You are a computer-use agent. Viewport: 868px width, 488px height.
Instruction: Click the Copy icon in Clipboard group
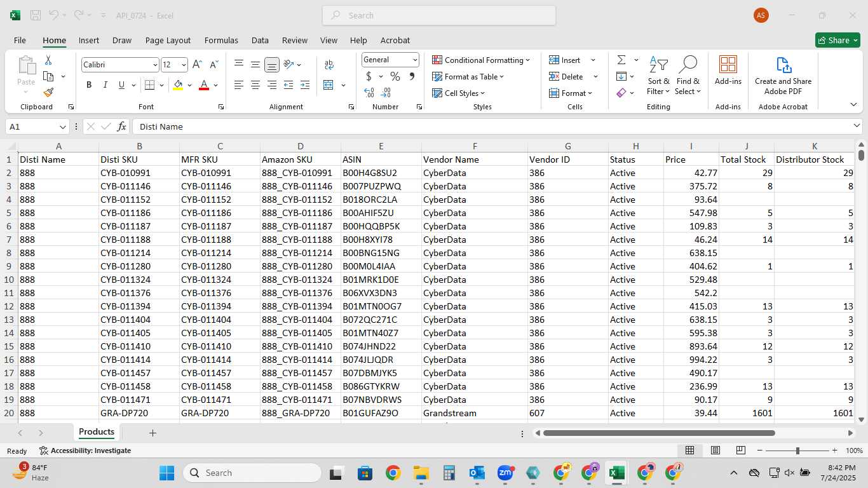(48, 76)
